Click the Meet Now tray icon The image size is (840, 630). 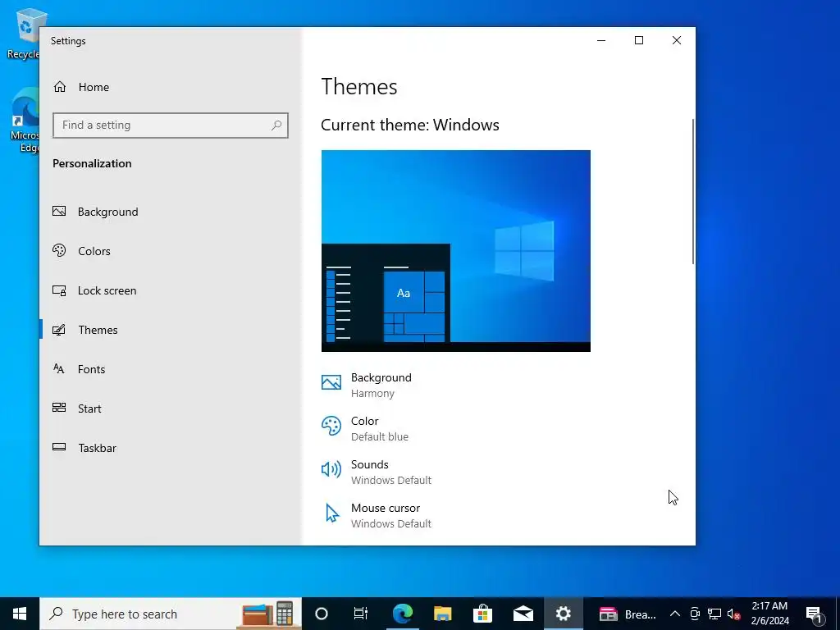[x=695, y=614]
